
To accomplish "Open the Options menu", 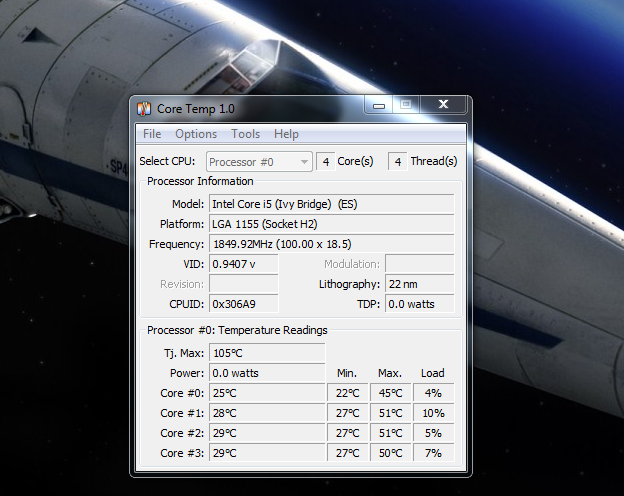I will [x=196, y=134].
